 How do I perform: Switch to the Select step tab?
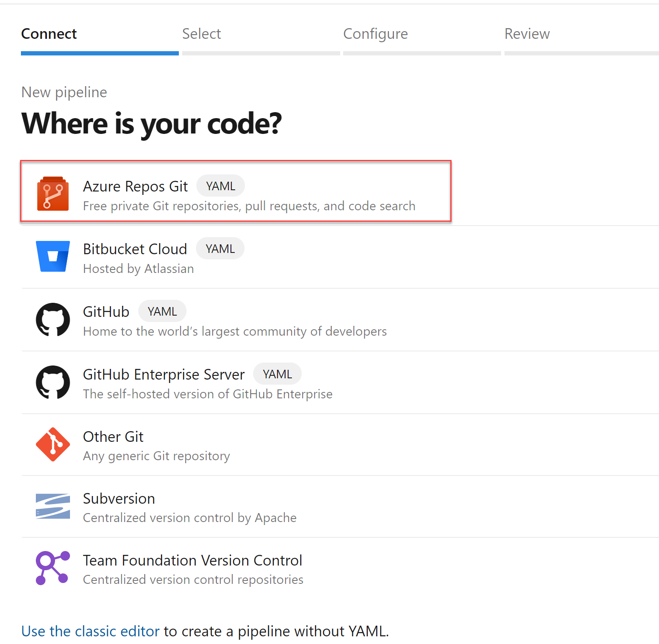pyautogui.click(x=201, y=34)
